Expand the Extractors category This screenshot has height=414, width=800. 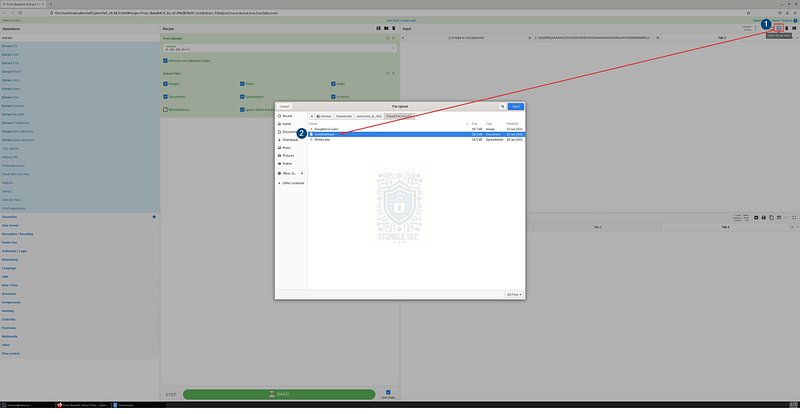(x=80, y=294)
